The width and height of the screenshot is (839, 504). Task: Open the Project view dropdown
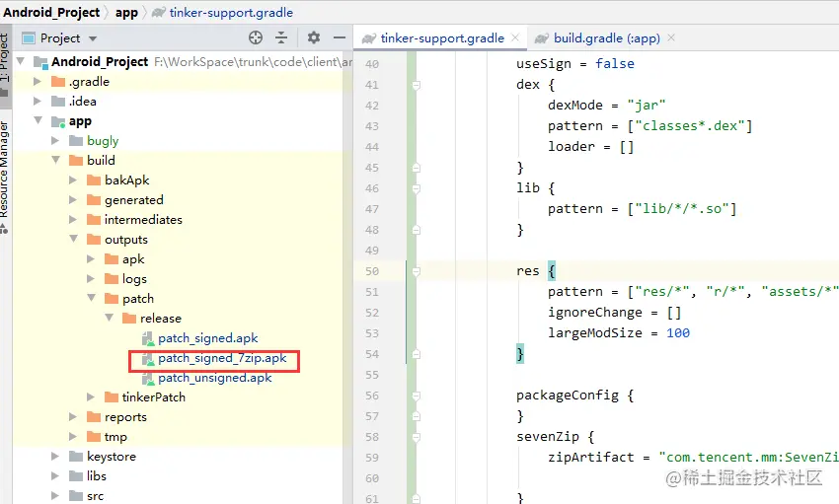(93, 38)
